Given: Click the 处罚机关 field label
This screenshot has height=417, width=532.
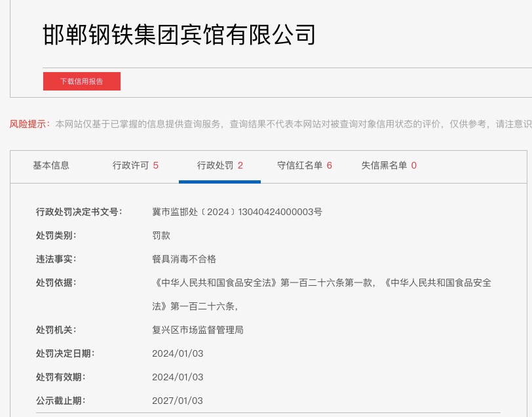Looking at the screenshot, I should (x=56, y=330).
